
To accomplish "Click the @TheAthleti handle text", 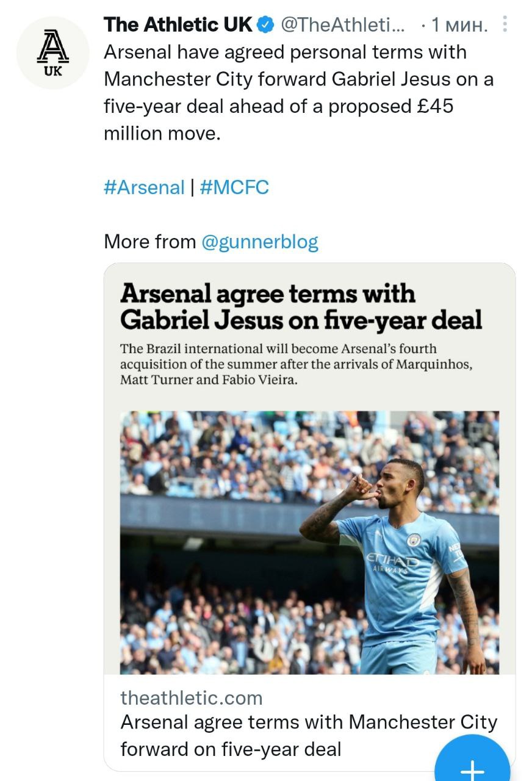I will pos(342,25).
